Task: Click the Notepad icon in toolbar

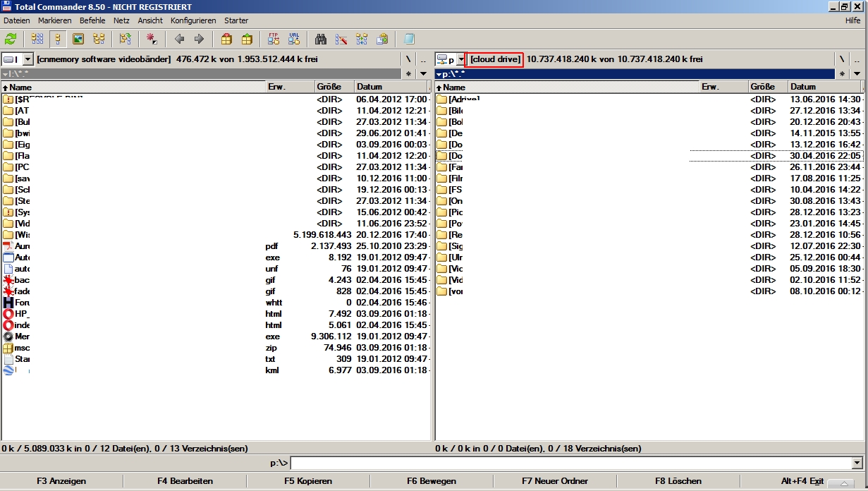Action: 409,39
